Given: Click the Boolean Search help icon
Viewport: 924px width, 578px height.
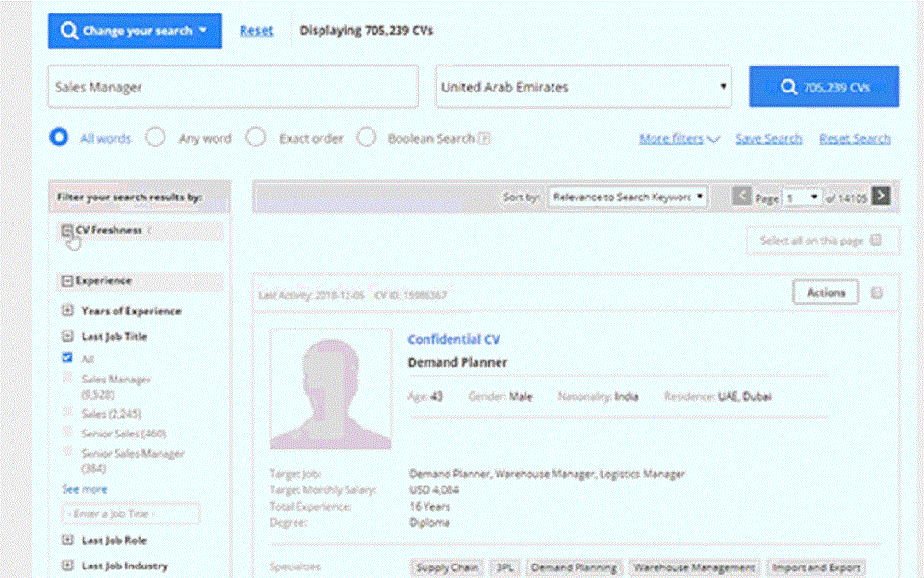Looking at the screenshot, I should pos(486,138).
